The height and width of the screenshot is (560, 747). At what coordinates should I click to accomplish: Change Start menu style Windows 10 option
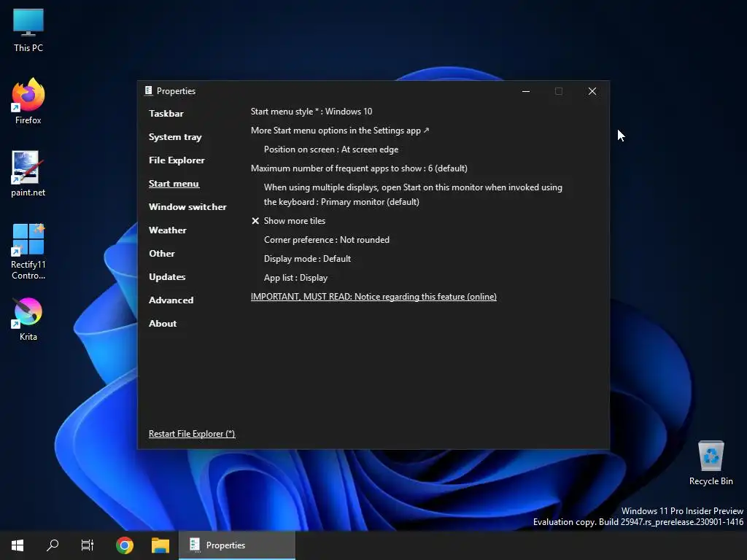pos(311,112)
